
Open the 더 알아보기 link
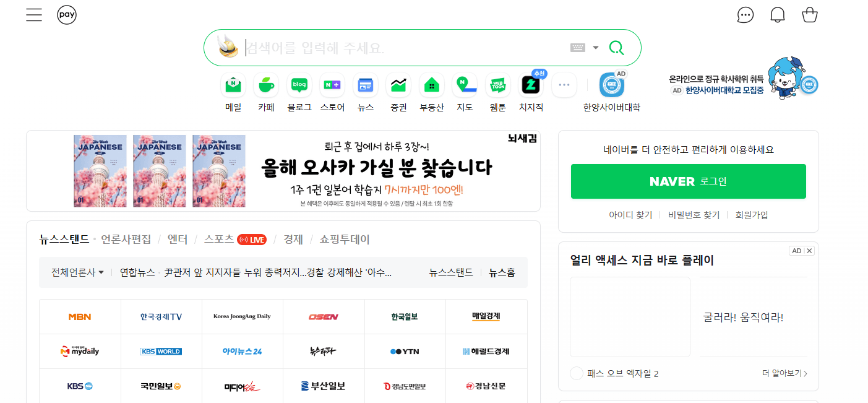point(784,373)
